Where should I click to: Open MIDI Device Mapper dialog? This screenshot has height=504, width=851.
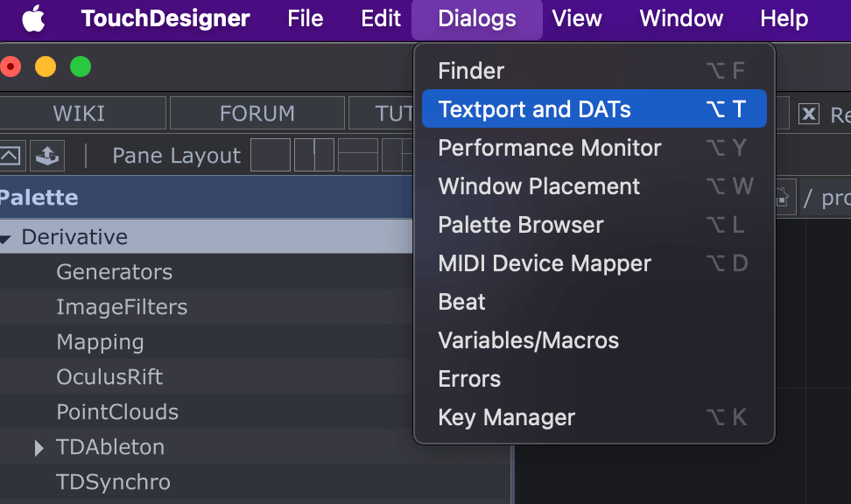[x=594, y=263]
